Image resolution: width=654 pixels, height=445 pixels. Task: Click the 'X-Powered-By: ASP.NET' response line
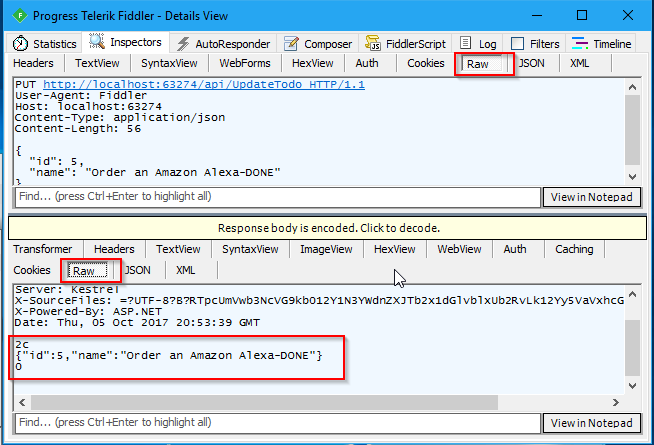tap(88, 312)
